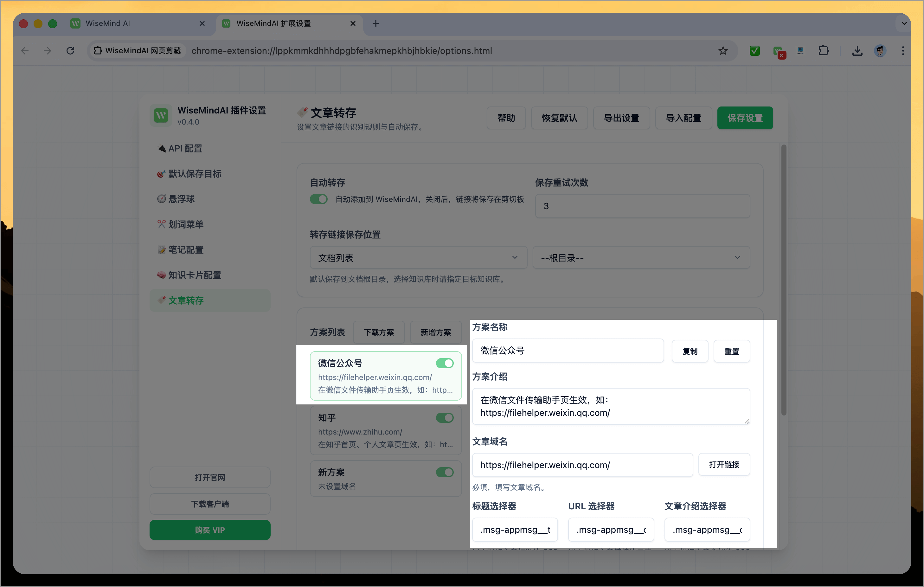Open the browser downloads icon

pyautogui.click(x=857, y=51)
